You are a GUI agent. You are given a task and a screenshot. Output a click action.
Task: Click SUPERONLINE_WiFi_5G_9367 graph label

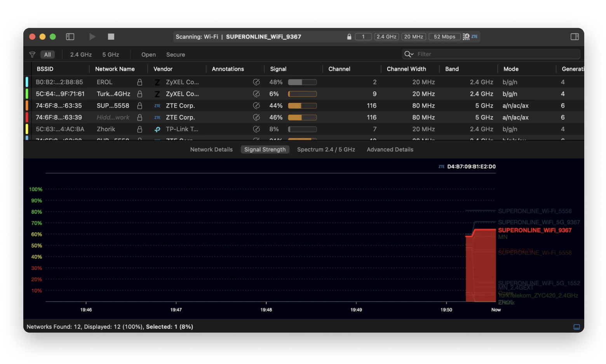point(539,222)
